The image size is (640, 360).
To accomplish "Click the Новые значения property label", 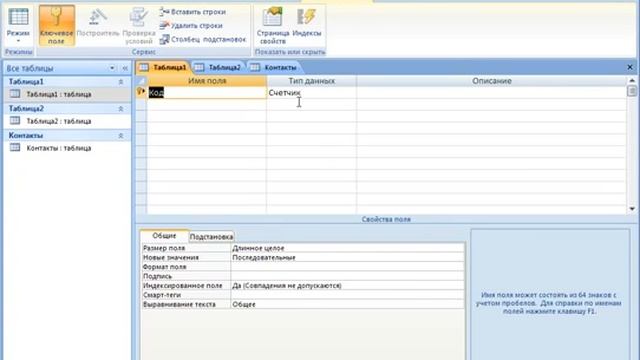I will point(171,258).
